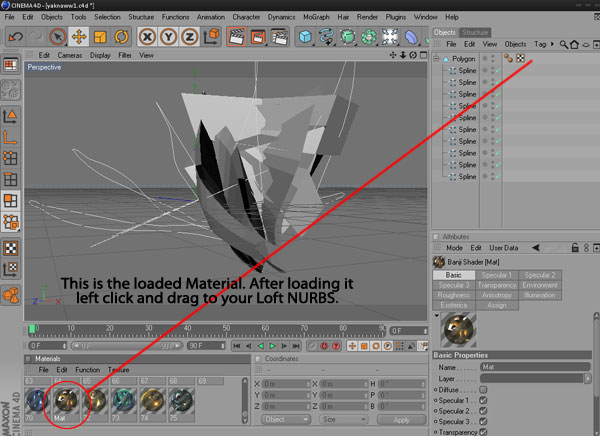The width and height of the screenshot is (600, 436).
Task: Select Object Axis tool in left toolbar
Action: click(x=10, y=137)
